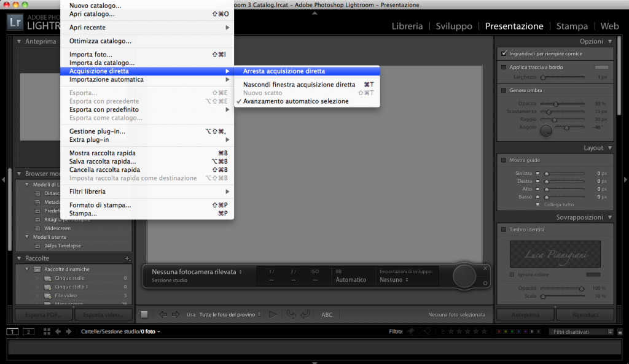Click the Esporta PDF button
The height and width of the screenshot is (364, 629).
(44, 315)
